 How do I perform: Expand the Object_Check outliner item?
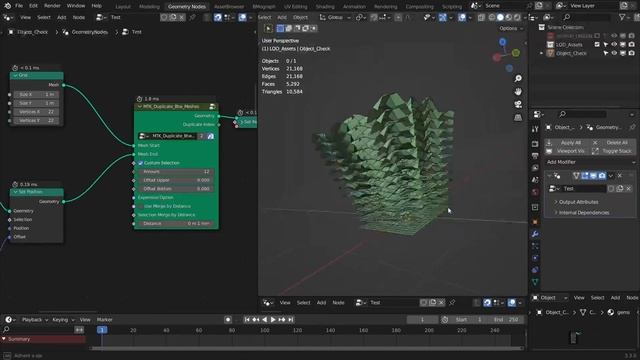pos(542,53)
